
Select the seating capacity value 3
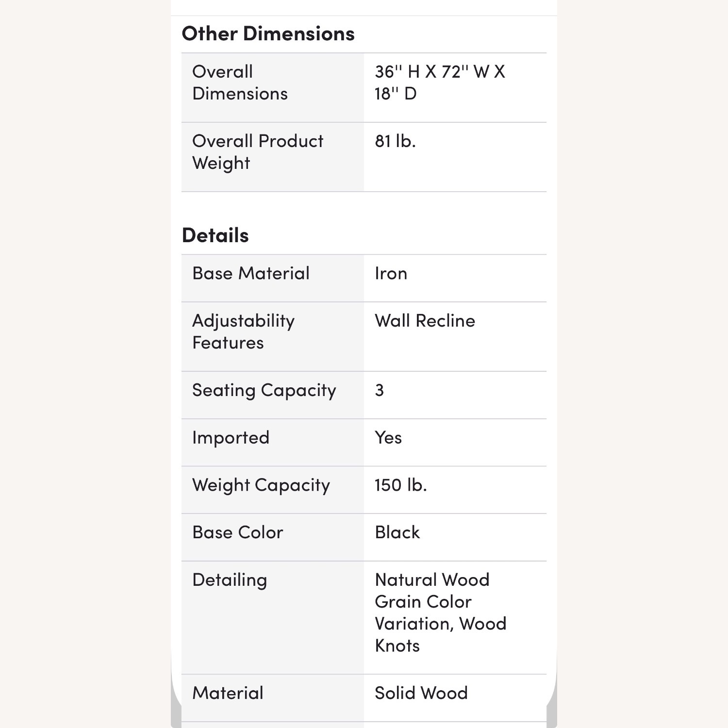point(379,390)
